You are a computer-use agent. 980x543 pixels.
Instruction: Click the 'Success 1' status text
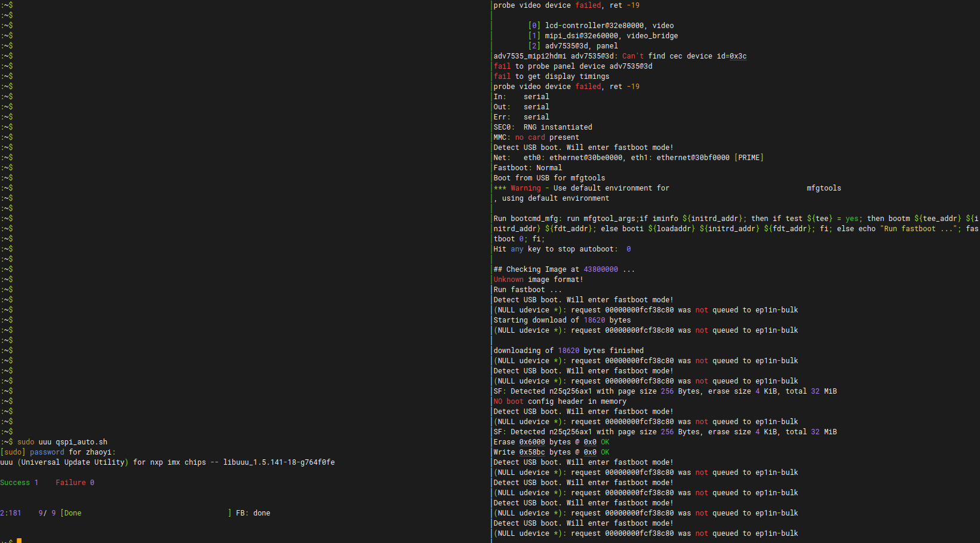(x=19, y=483)
